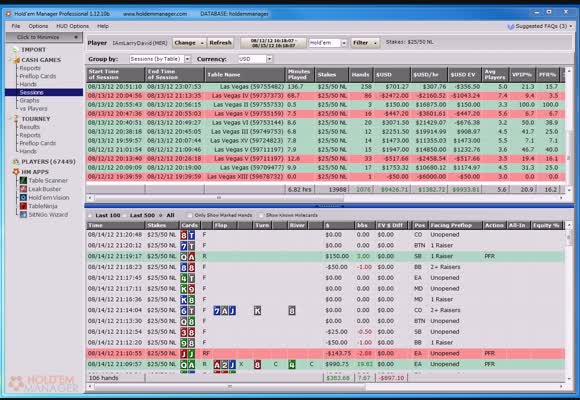Click the pin icon on Click to Minimize
This screenshot has height=400, width=580.
[76, 37]
